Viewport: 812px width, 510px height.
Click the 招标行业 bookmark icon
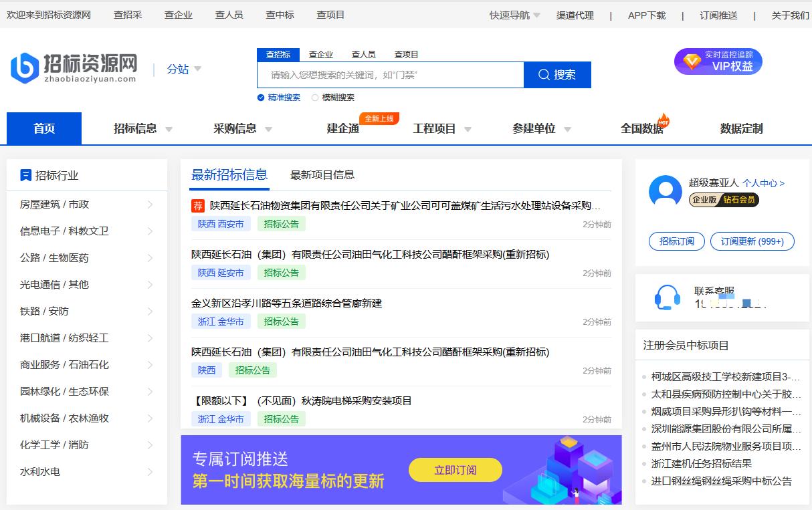pyautogui.click(x=26, y=174)
